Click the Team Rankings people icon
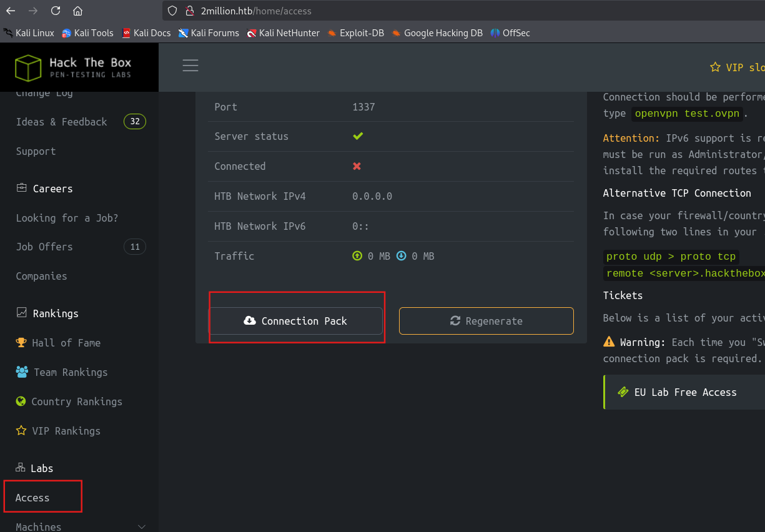This screenshot has width=765, height=532. click(x=22, y=372)
